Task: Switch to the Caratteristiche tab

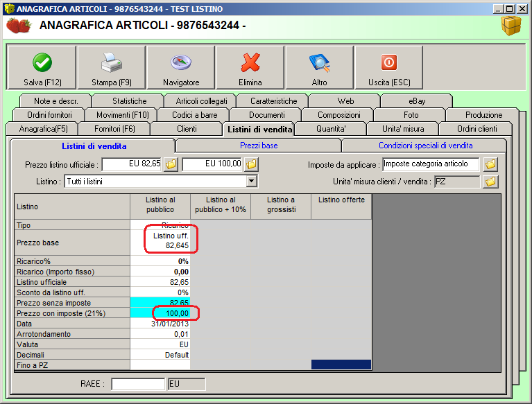Action: [273, 101]
